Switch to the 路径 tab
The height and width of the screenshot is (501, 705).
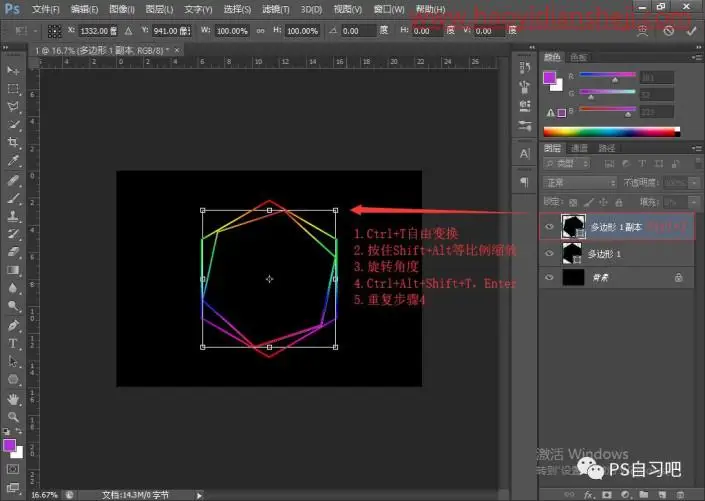[607, 148]
